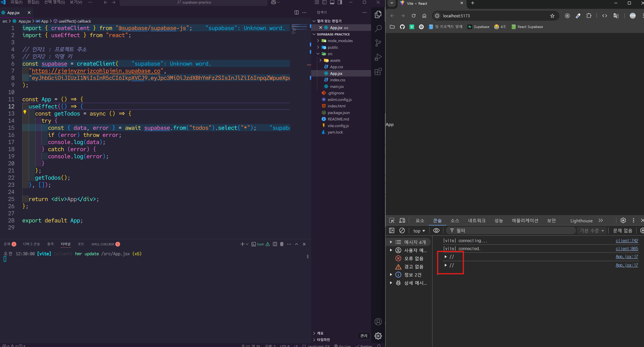The width and height of the screenshot is (644, 347).
Task: Open the Source Control view in the activity bar
Action: coord(378,43)
